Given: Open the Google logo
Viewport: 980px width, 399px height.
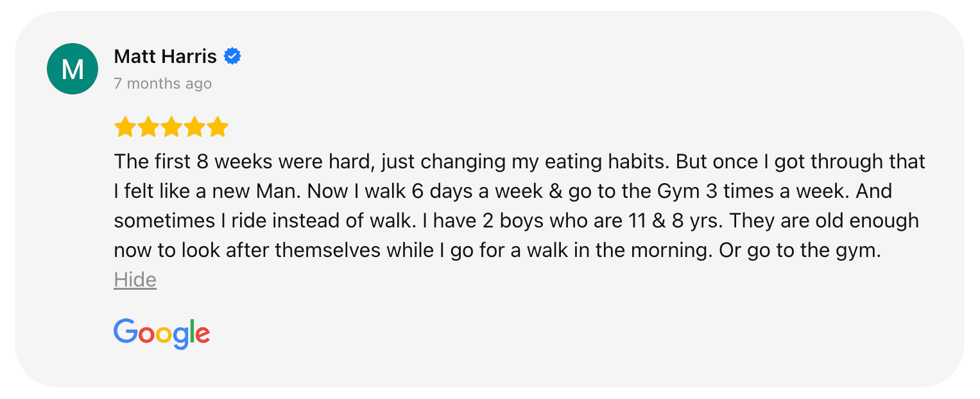Looking at the screenshot, I should coord(162,333).
